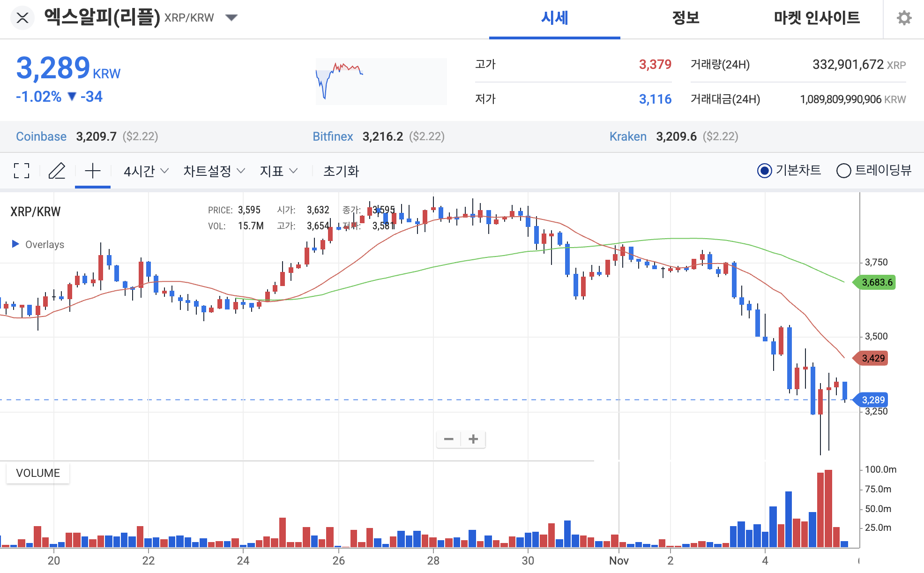Image resolution: width=924 pixels, height=573 pixels.
Task: Close the XRP chart with the X icon
Action: point(22,18)
